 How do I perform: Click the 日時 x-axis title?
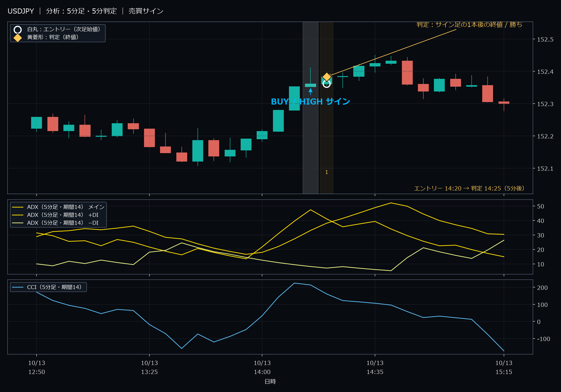pyautogui.click(x=270, y=381)
